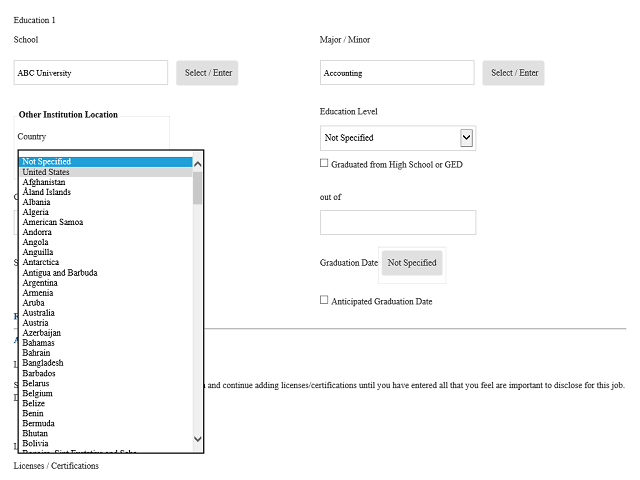Screen dimensions: 640x480
Task: Choose Anguilla from the country list
Action: pyautogui.click(x=106, y=252)
